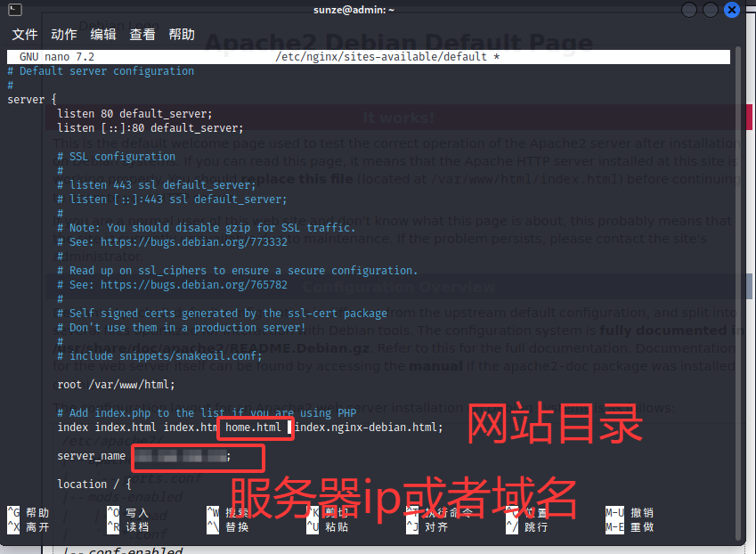756x554 pixels.
Task: Click 'home.html' in the index line
Action: 253,428
